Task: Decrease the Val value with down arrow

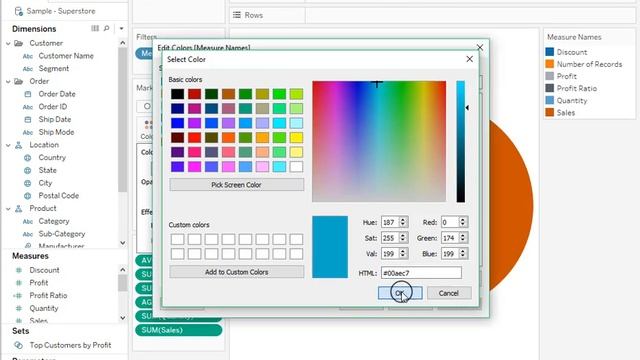Action: point(403,257)
